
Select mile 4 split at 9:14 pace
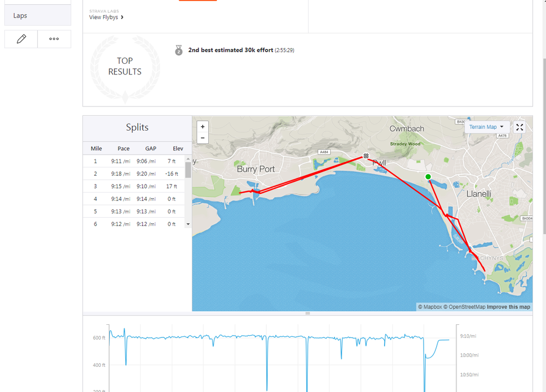click(x=134, y=199)
